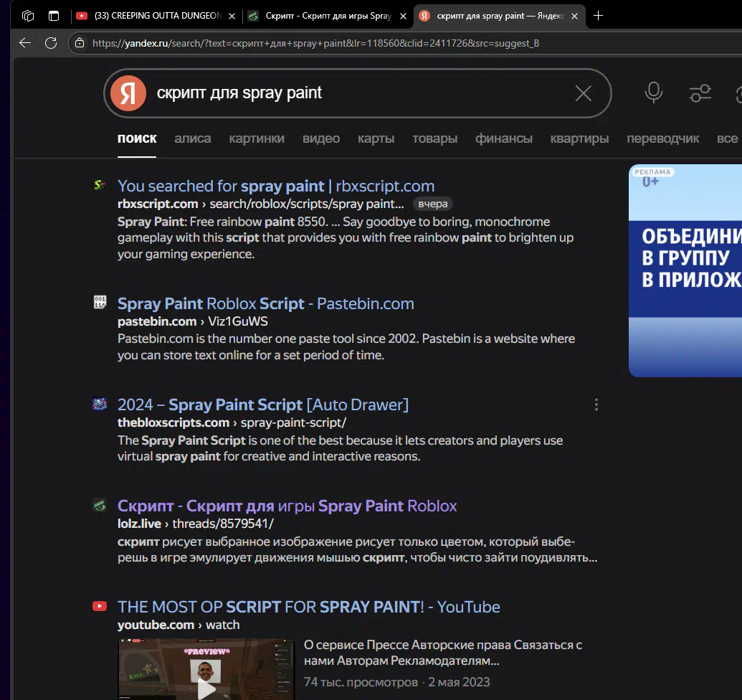Open thebloxscripts.com domain breadcrumb
This screenshot has width=742, height=700.
click(x=173, y=422)
